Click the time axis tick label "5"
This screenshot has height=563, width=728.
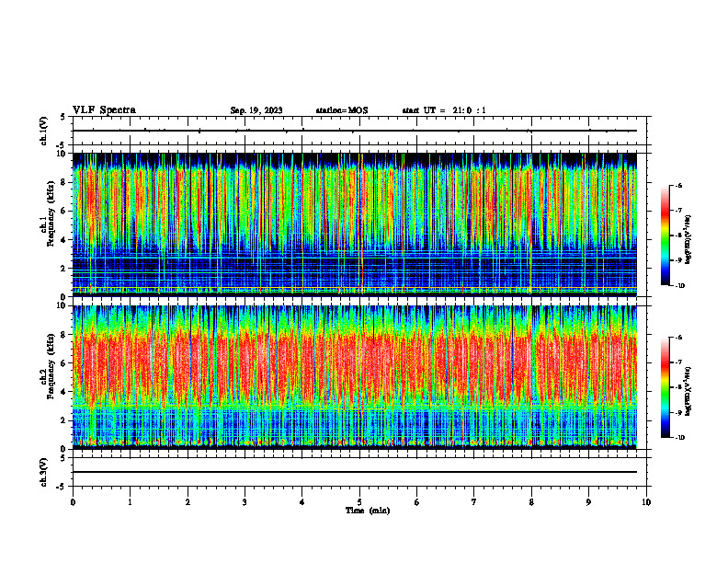pos(359,502)
